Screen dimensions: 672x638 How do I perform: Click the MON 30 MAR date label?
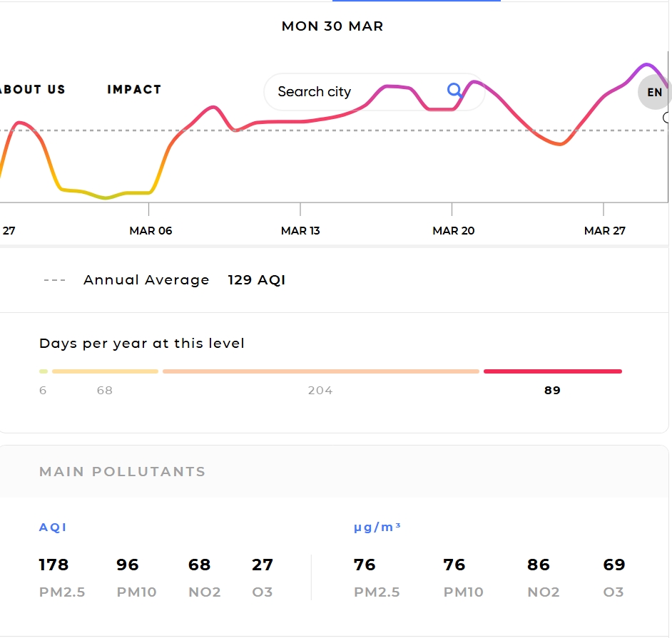tap(332, 26)
